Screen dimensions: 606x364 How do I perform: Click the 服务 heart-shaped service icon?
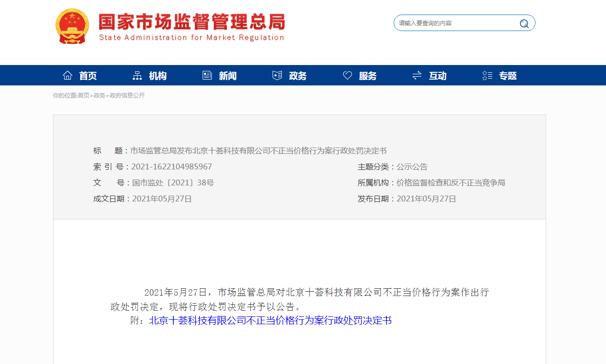tap(347, 75)
